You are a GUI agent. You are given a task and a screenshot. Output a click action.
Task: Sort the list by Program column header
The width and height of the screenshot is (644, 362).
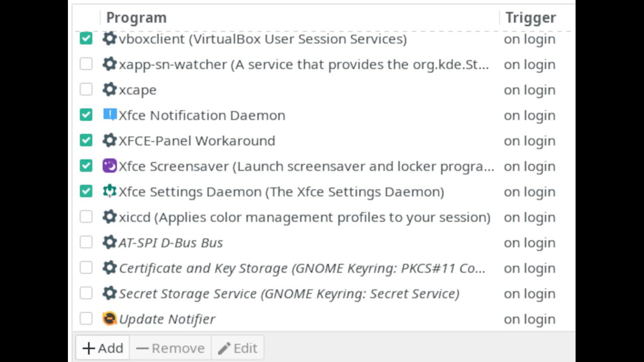tap(136, 18)
